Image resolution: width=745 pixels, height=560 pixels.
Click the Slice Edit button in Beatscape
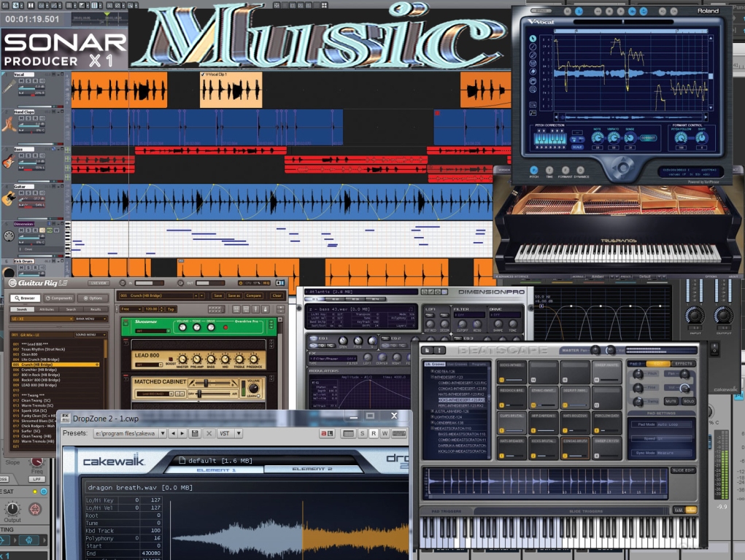click(683, 470)
